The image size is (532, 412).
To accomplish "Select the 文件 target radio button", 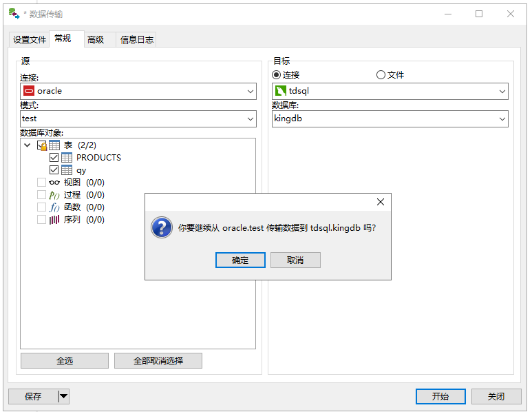I will [381, 74].
